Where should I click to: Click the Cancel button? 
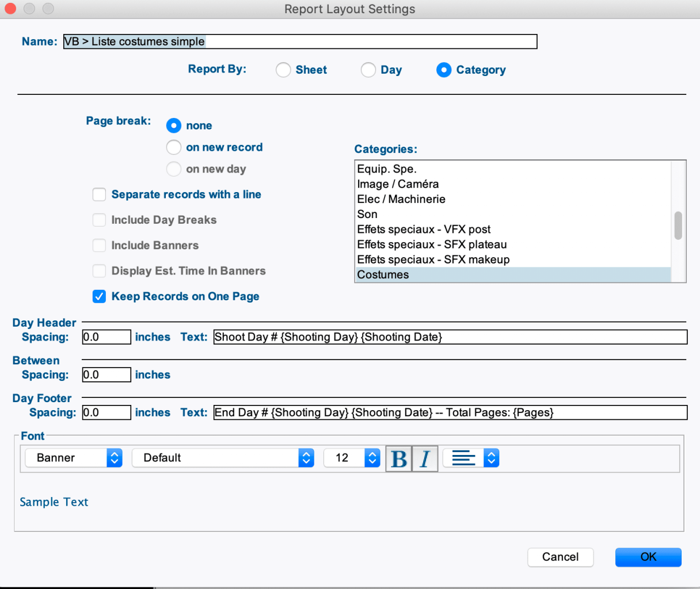pyautogui.click(x=560, y=557)
